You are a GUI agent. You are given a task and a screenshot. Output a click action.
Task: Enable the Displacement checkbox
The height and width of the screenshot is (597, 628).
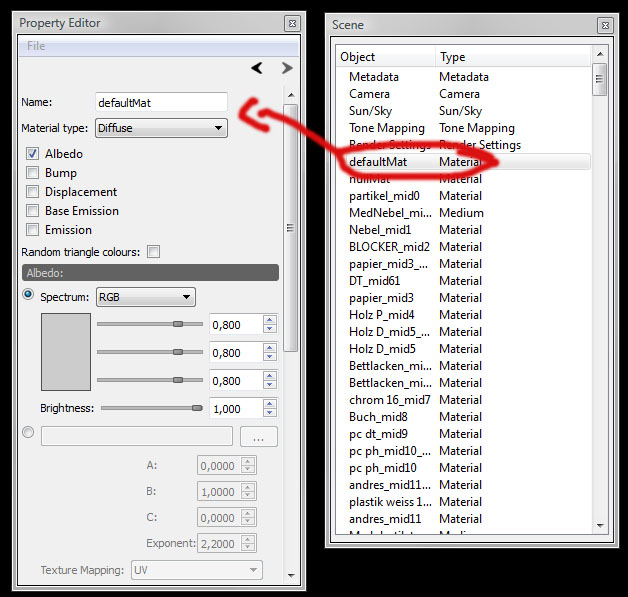point(33,192)
